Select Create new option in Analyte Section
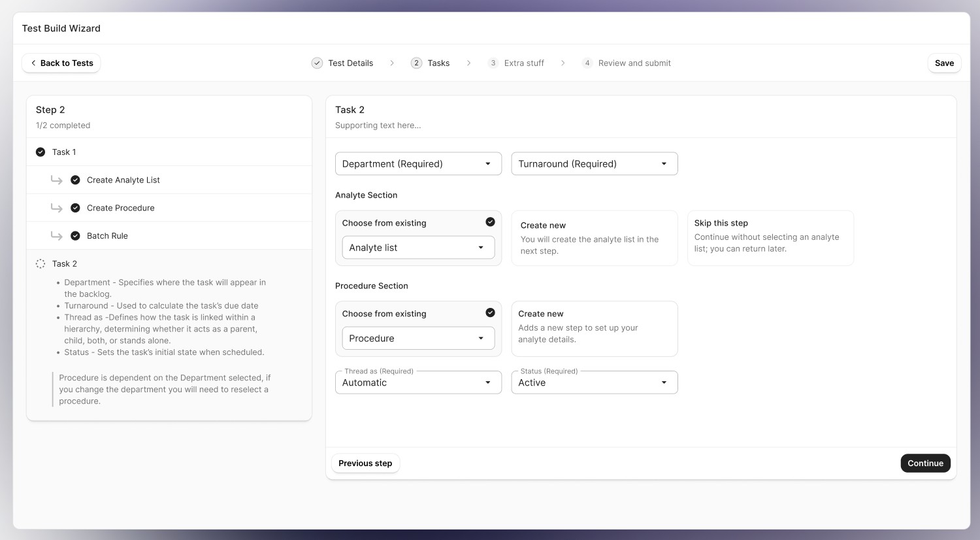Viewport: 980px width, 540px height. pyautogui.click(x=594, y=238)
